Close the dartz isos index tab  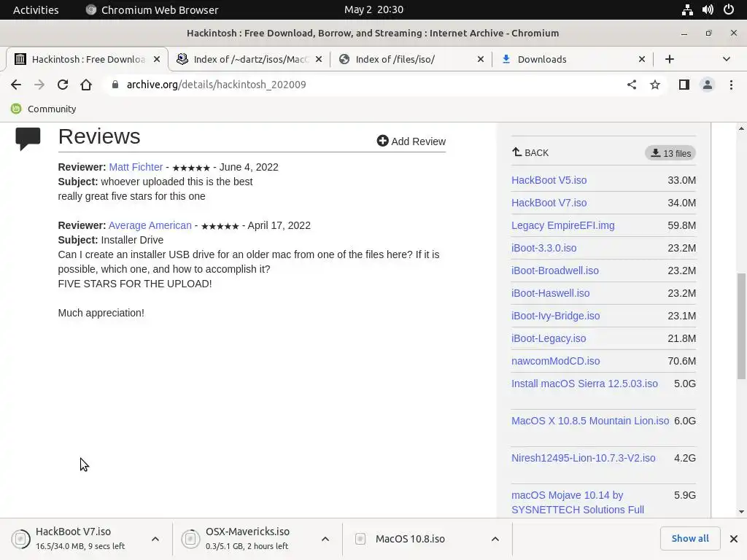click(x=319, y=59)
